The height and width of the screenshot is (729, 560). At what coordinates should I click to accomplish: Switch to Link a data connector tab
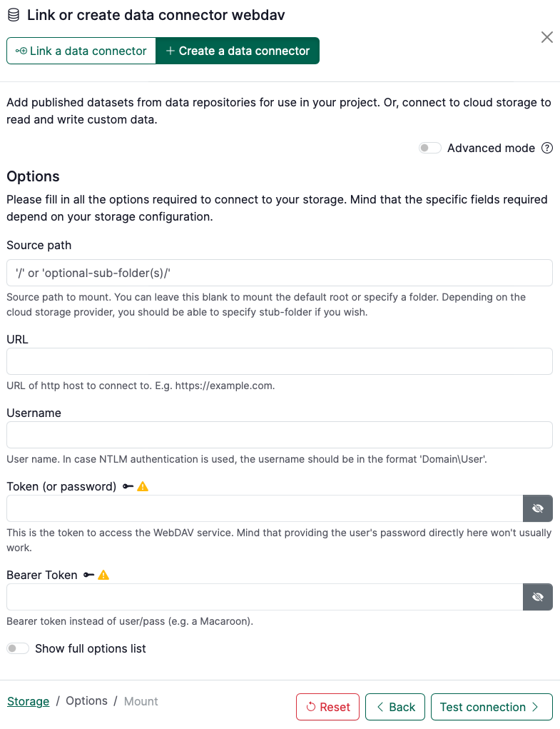(81, 51)
